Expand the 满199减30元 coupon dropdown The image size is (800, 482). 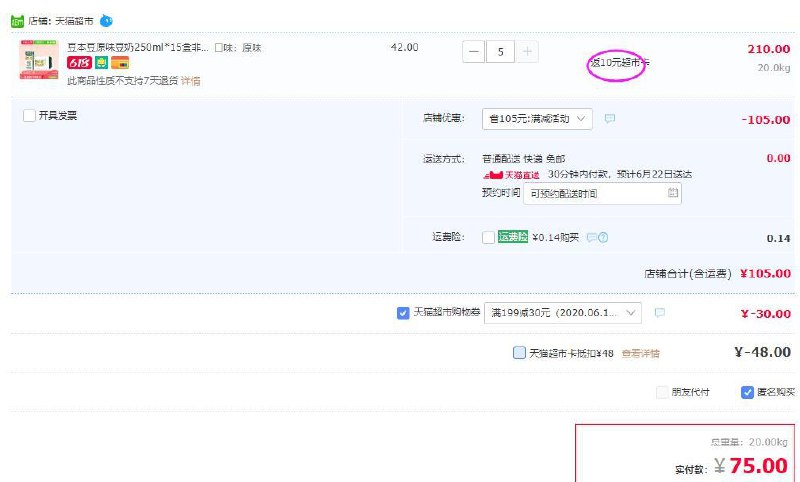click(563, 313)
